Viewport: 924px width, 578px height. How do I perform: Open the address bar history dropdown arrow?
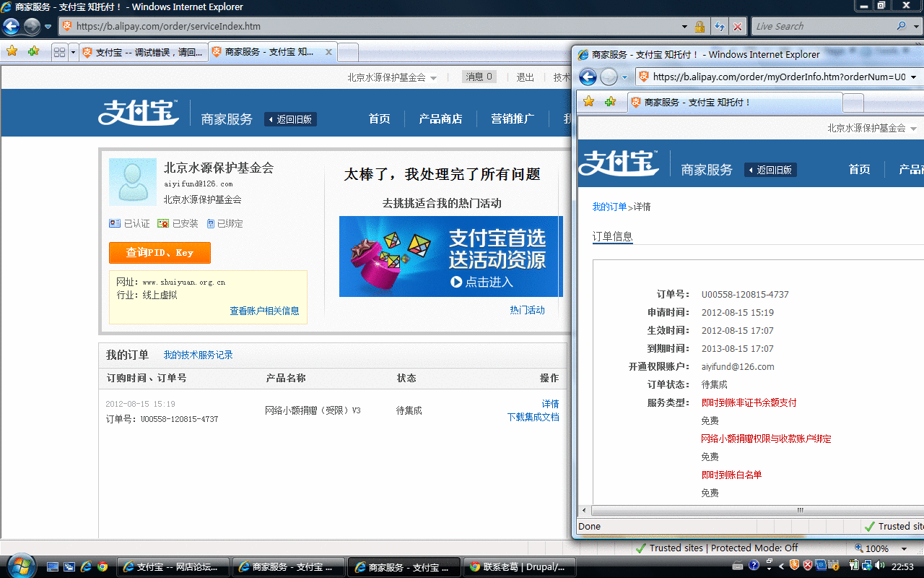pyautogui.click(x=684, y=26)
